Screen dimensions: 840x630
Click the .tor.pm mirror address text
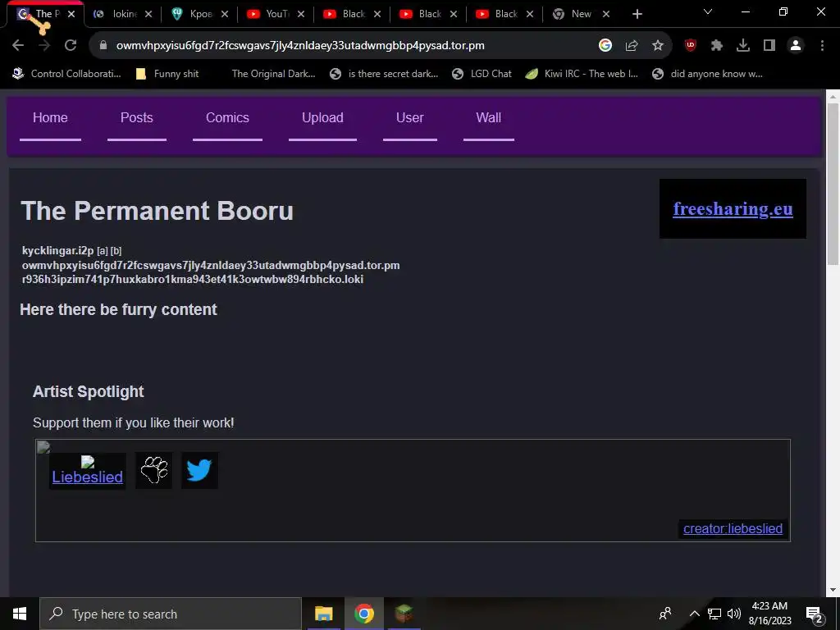point(211,265)
